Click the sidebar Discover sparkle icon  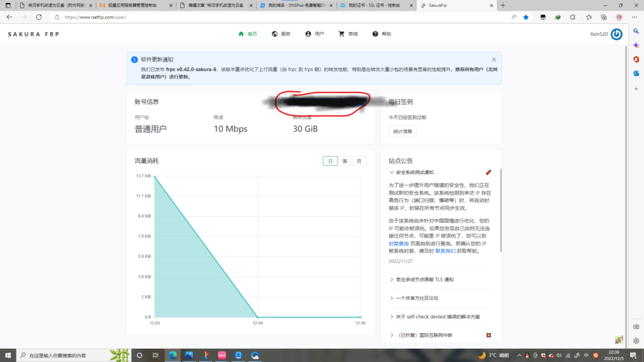636,45
